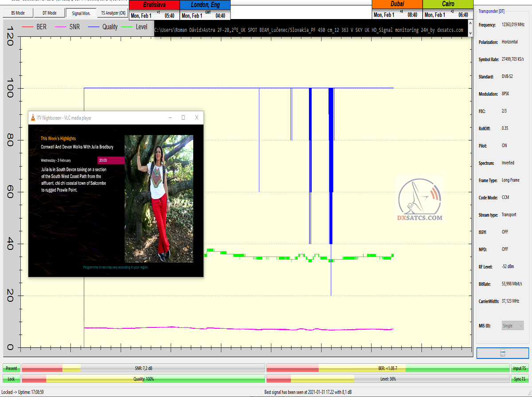Toggle the Level green line legend entry
Image resolution: width=532 pixels, height=397 pixels.
click(135, 27)
